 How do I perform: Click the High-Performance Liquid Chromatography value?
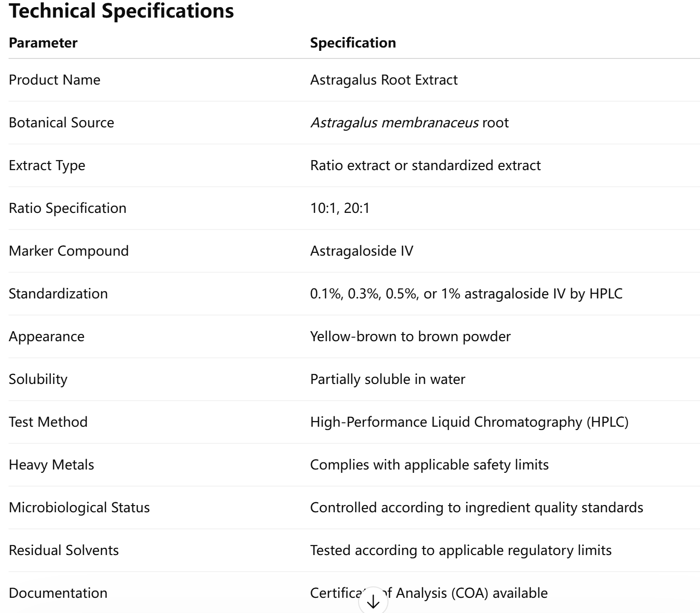pyautogui.click(x=469, y=422)
